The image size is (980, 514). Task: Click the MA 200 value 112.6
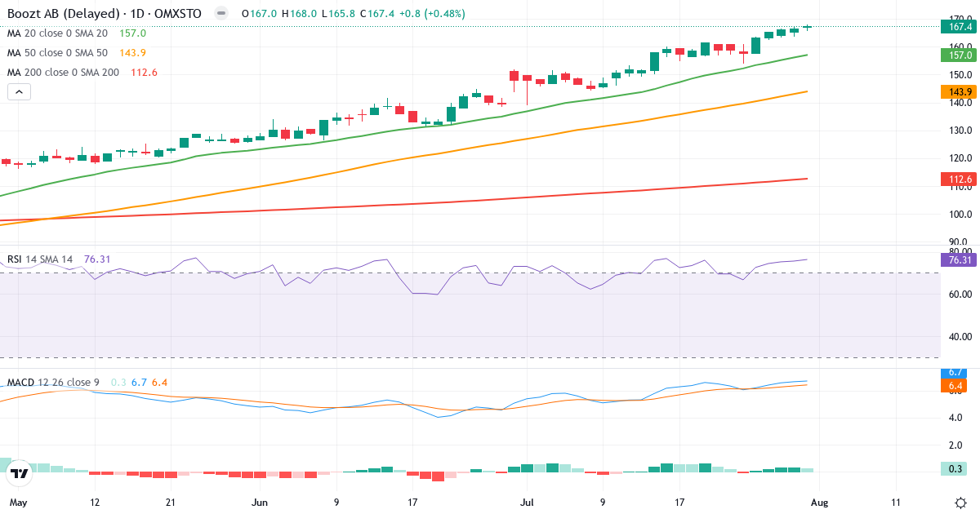click(x=145, y=73)
